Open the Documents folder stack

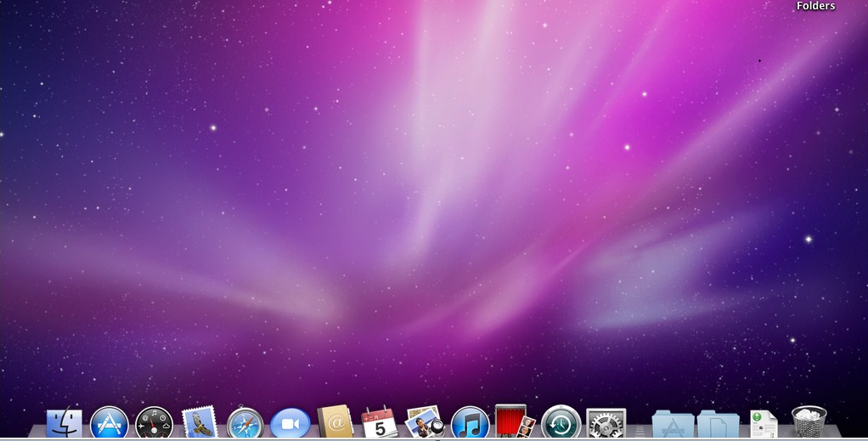718,424
